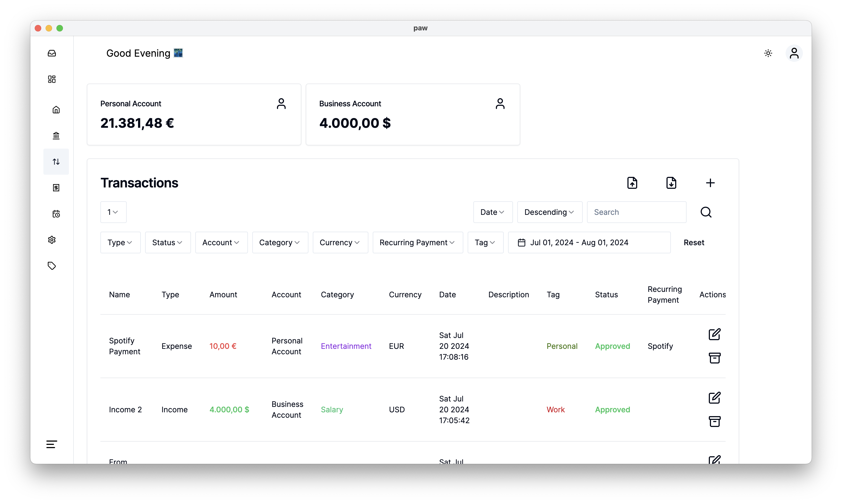
Task: Click the Status column header
Action: [606, 295]
